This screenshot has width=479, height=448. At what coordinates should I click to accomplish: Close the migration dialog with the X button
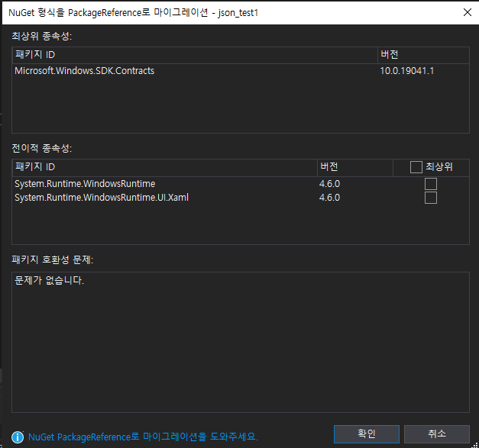point(468,12)
